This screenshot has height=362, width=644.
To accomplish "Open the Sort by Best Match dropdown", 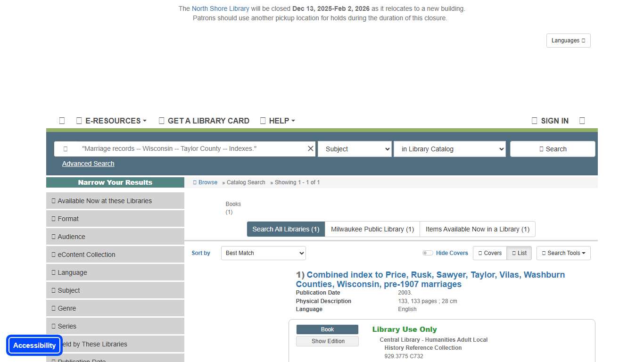I will (x=263, y=253).
